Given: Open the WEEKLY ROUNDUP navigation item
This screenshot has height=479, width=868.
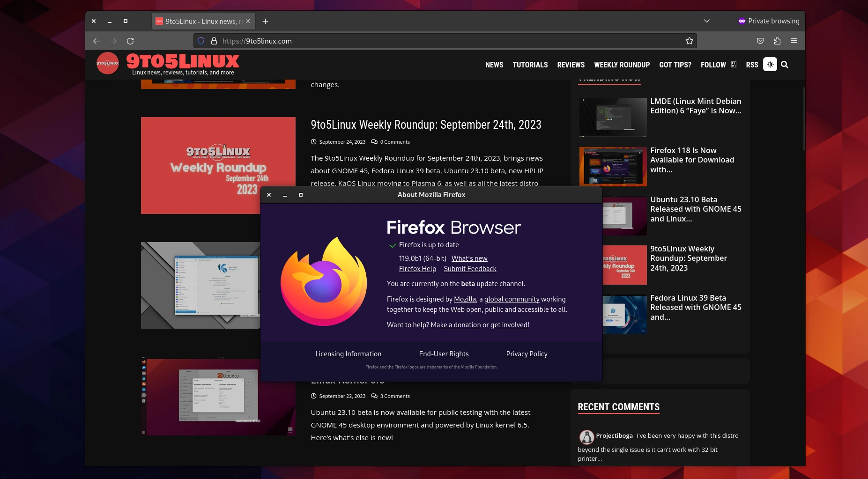Looking at the screenshot, I should [x=622, y=65].
